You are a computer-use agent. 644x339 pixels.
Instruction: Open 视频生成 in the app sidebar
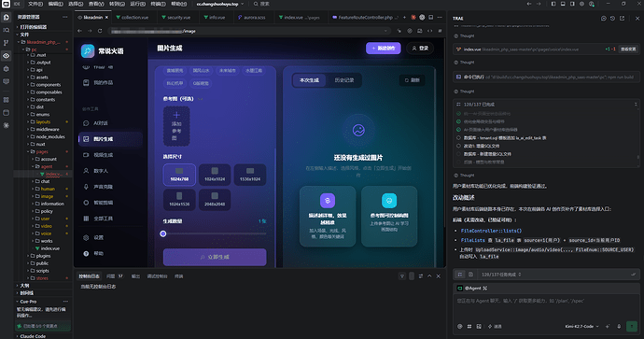(x=110, y=155)
